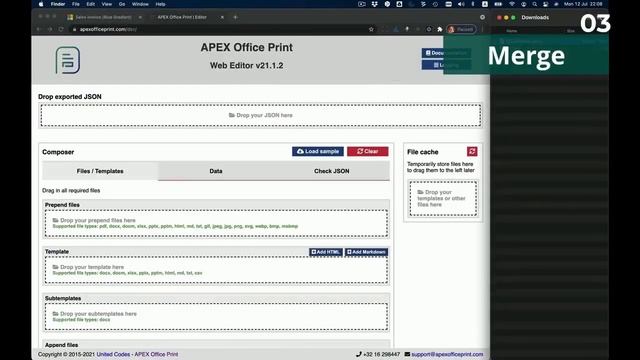Click the File cache drop zone
The image size is (640, 360).
pos(443,198)
